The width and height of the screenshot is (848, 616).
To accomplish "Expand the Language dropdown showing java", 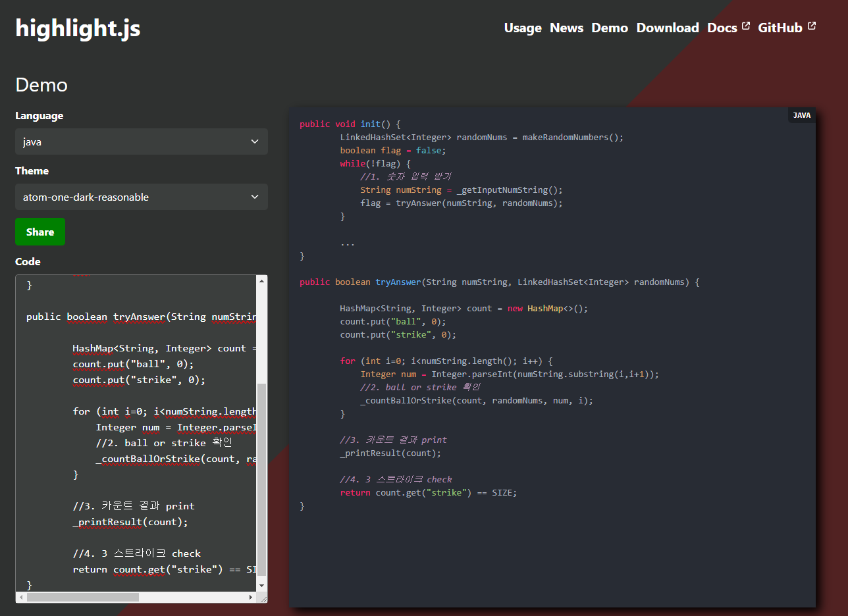I will [142, 141].
